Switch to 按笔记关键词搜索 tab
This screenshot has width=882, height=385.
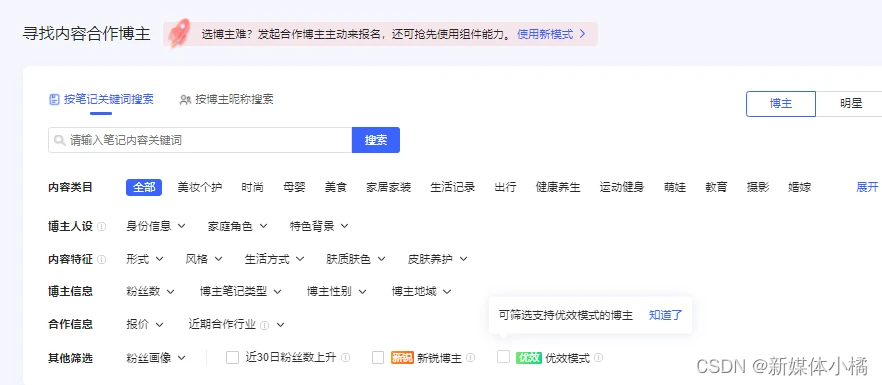101,100
